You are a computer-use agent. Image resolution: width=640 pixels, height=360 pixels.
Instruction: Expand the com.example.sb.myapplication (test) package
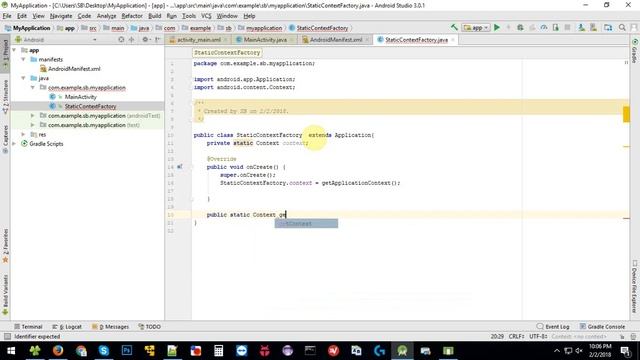click(33, 125)
